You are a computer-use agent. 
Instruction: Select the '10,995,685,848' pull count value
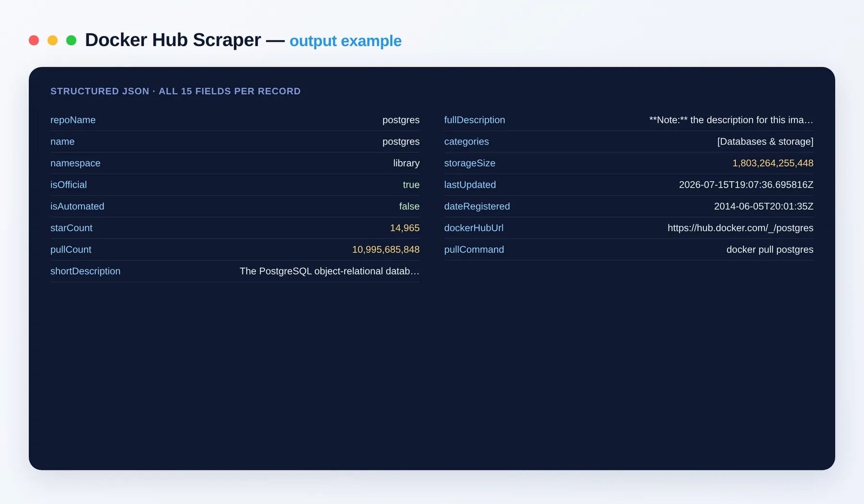385,250
